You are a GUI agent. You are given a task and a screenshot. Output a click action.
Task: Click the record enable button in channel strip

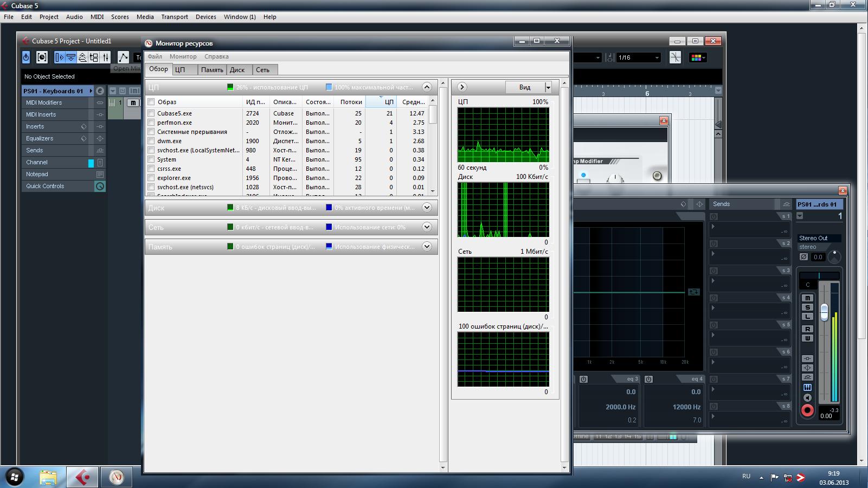coord(807,410)
